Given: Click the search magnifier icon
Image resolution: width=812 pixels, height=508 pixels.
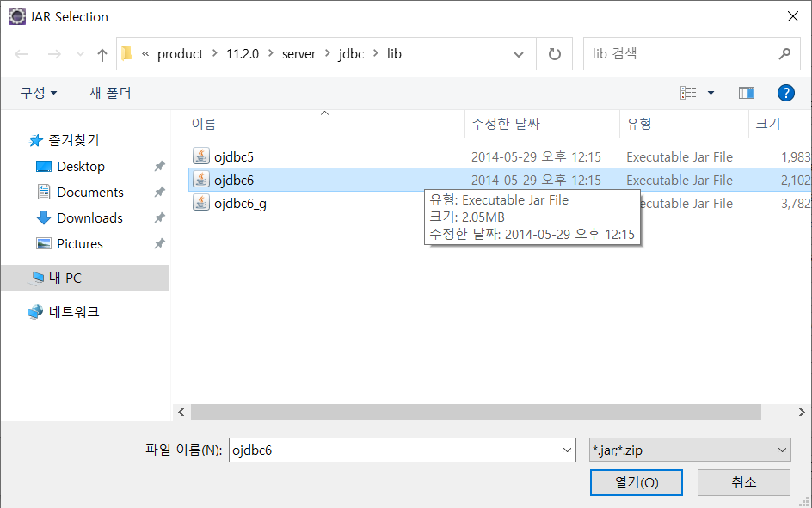Looking at the screenshot, I should click(x=784, y=53).
